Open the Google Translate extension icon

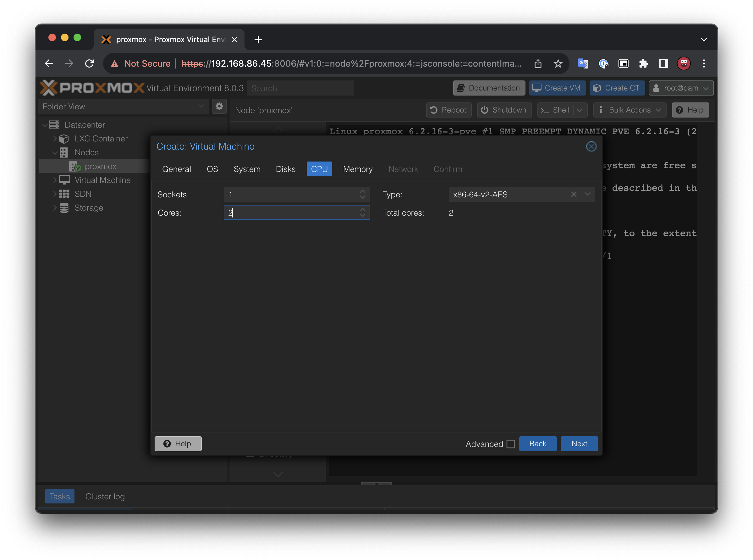[583, 63]
